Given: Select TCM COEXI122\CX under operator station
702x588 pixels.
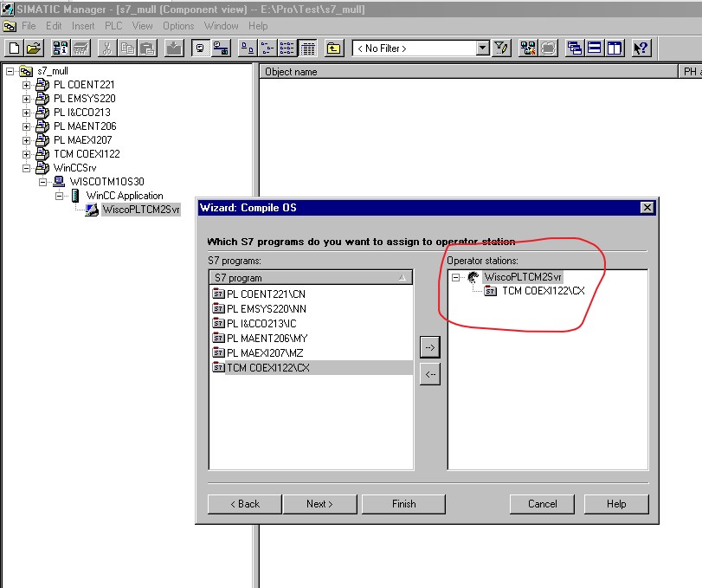Looking at the screenshot, I should [x=543, y=291].
